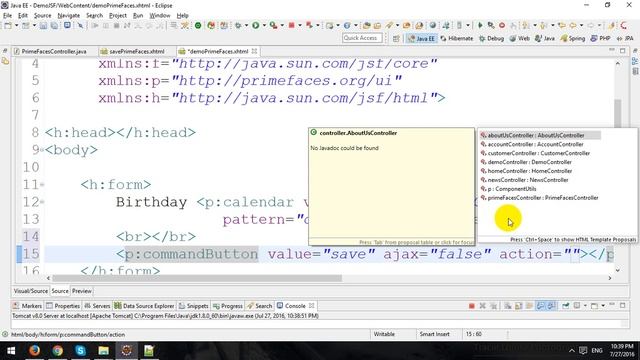The width and height of the screenshot is (640, 360).
Task: Open the New file dropdown arrow
Action: click(17, 25)
